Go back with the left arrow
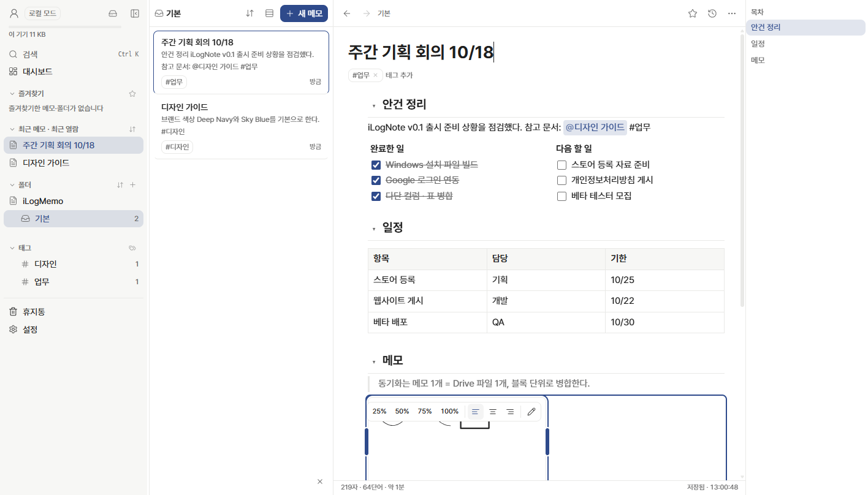868x495 pixels. (x=347, y=13)
